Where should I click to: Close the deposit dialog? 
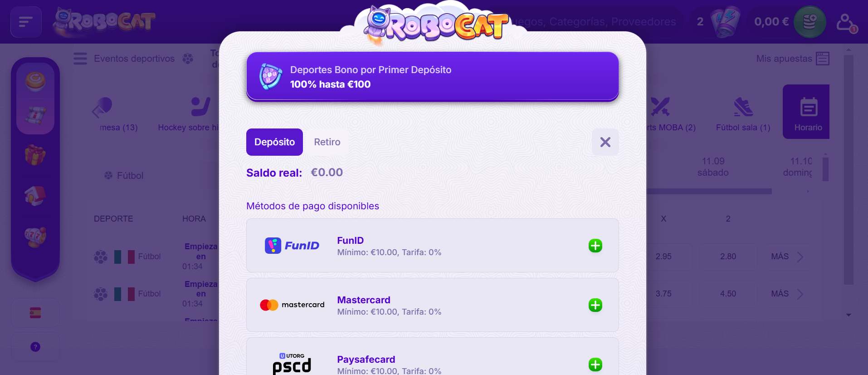(x=605, y=142)
